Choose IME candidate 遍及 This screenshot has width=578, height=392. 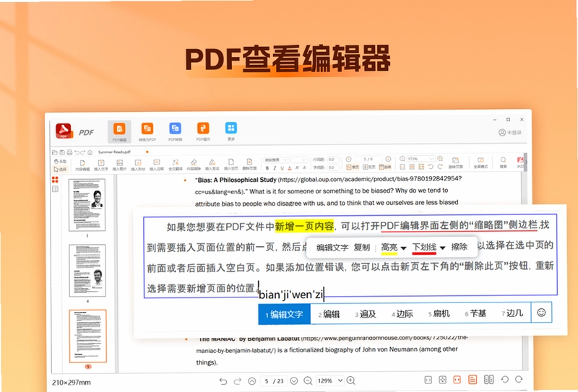(366, 314)
